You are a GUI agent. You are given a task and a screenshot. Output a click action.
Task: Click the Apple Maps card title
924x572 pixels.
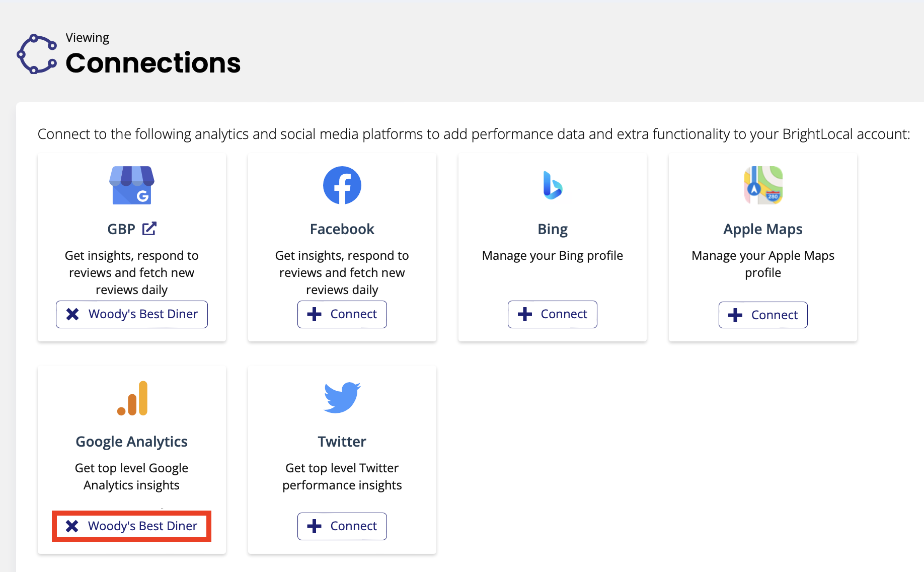pos(763,230)
